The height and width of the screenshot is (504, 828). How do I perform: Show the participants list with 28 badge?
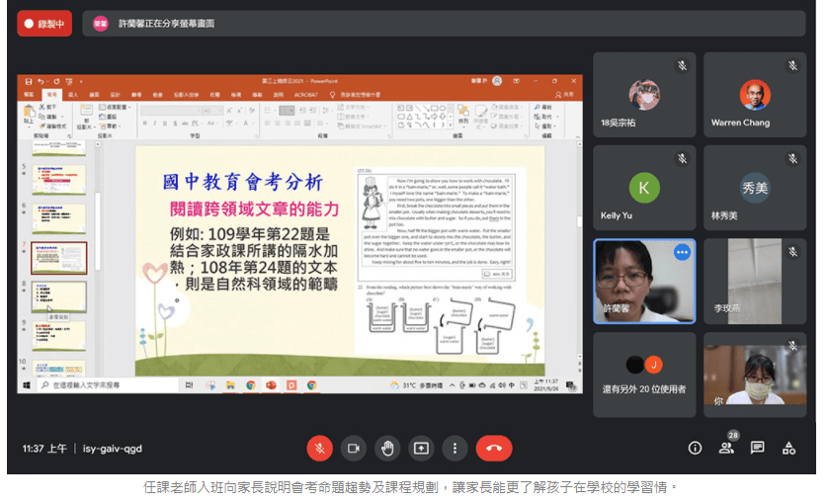tap(727, 448)
